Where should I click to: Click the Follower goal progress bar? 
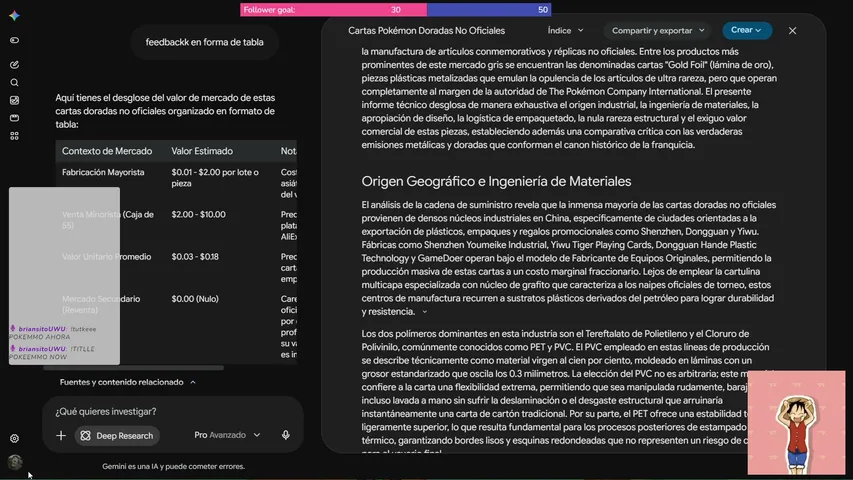click(x=395, y=10)
